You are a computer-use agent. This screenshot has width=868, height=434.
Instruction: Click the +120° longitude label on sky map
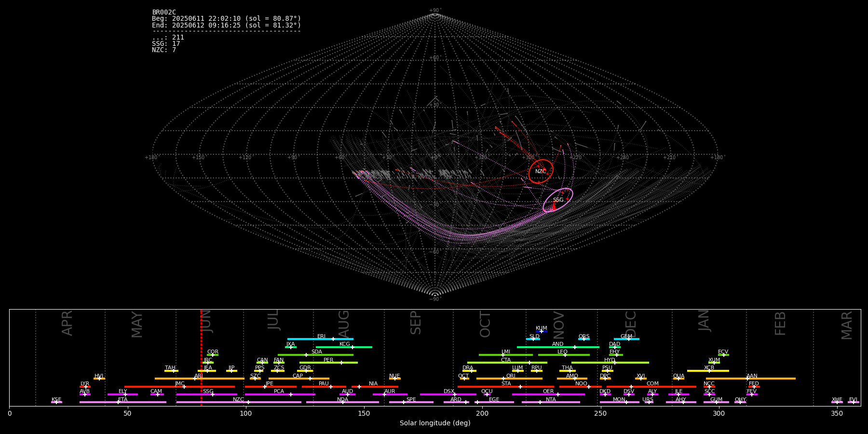[x=245, y=158]
